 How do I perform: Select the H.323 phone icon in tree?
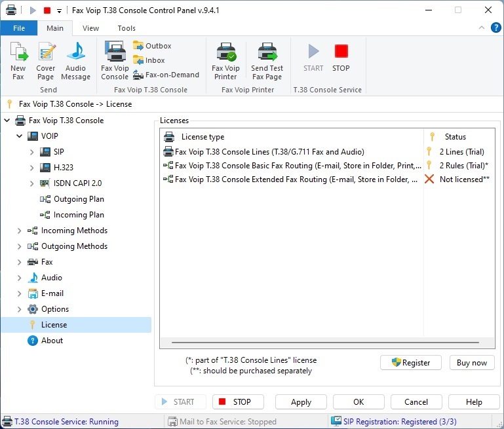click(45, 168)
